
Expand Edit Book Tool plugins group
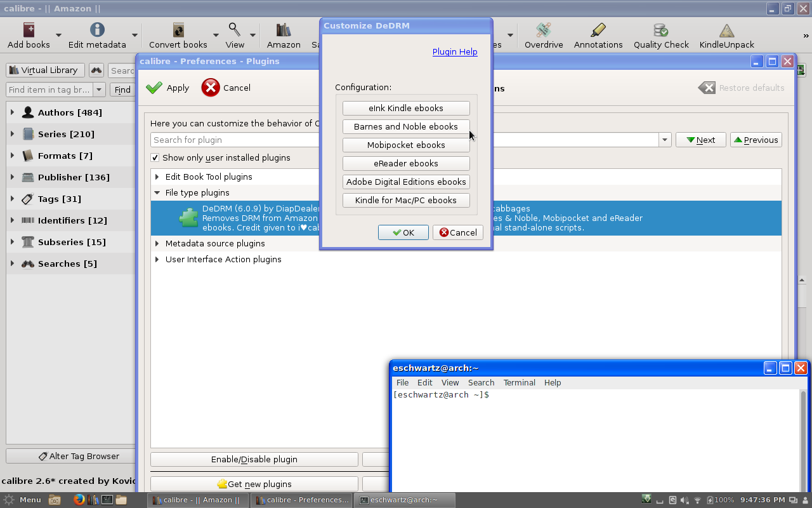(157, 177)
